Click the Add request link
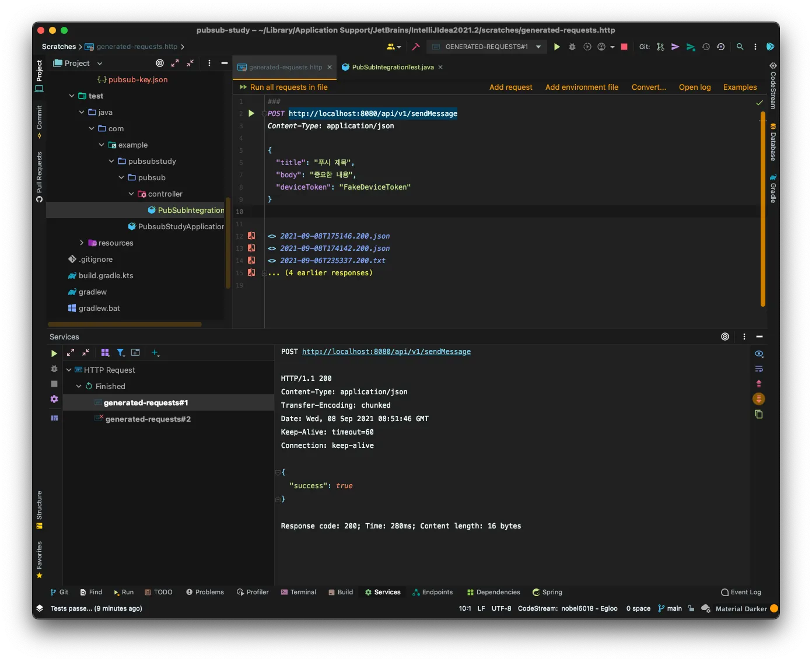 tap(510, 87)
